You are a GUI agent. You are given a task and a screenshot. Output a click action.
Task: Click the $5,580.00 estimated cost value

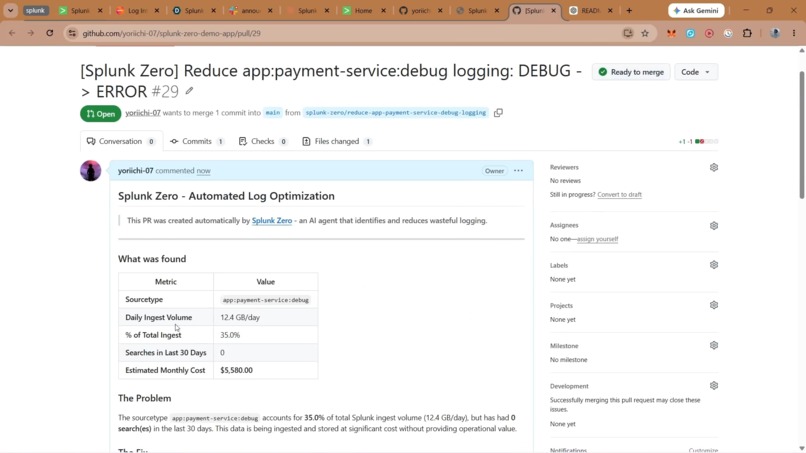pos(236,370)
